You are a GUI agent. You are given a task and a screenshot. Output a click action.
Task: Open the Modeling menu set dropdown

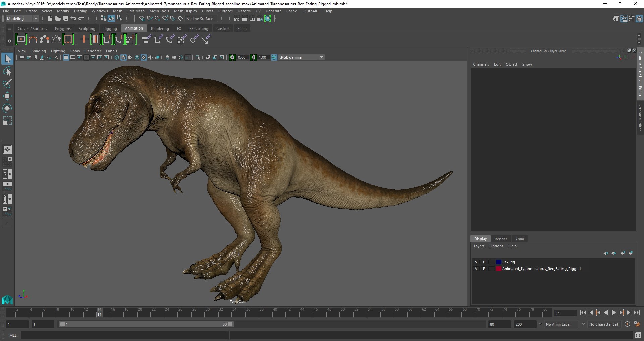pyautogui.click(x=22, y=19)
